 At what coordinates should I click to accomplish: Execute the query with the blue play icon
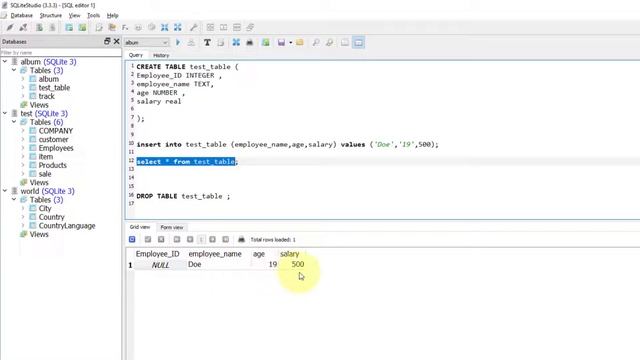[x=178, y=42]
